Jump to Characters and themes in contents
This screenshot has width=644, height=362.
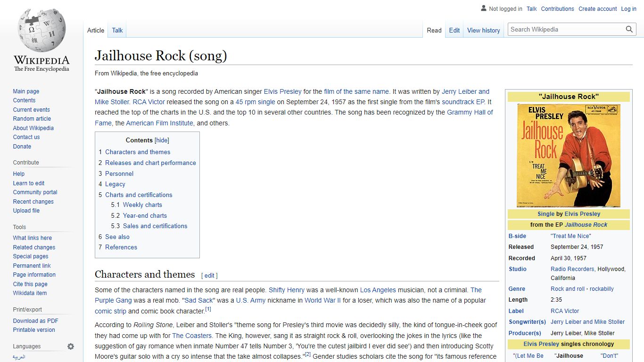[138, 152]
